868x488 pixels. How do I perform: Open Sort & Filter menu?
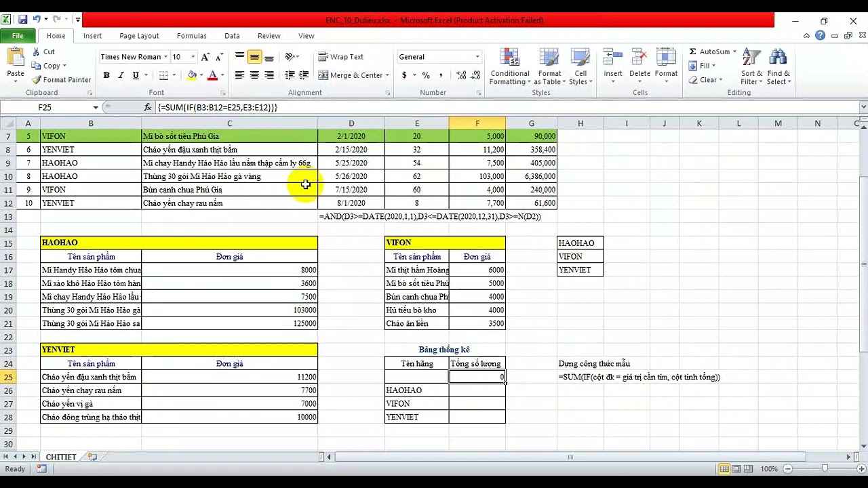(751, 66)
